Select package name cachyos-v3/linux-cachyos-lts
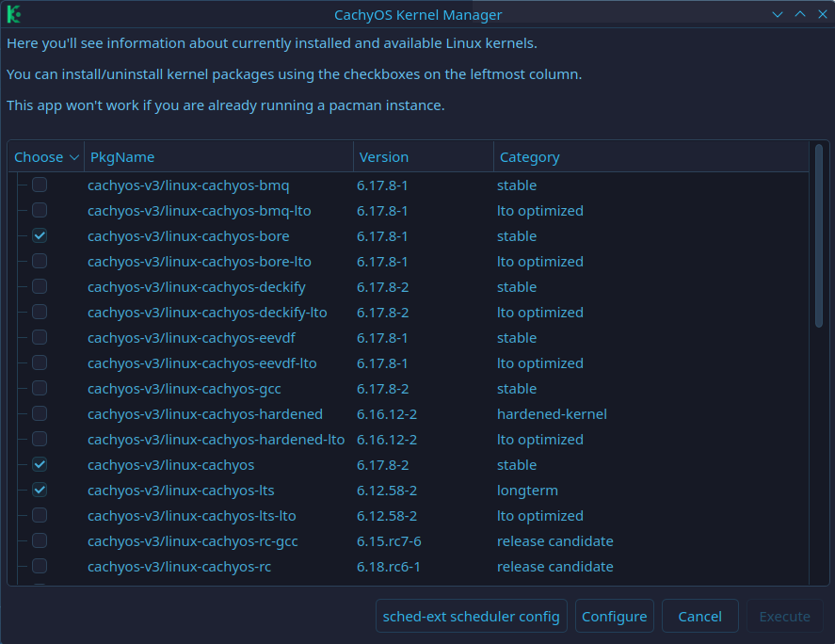835x644 pixels. coord(181,490)
